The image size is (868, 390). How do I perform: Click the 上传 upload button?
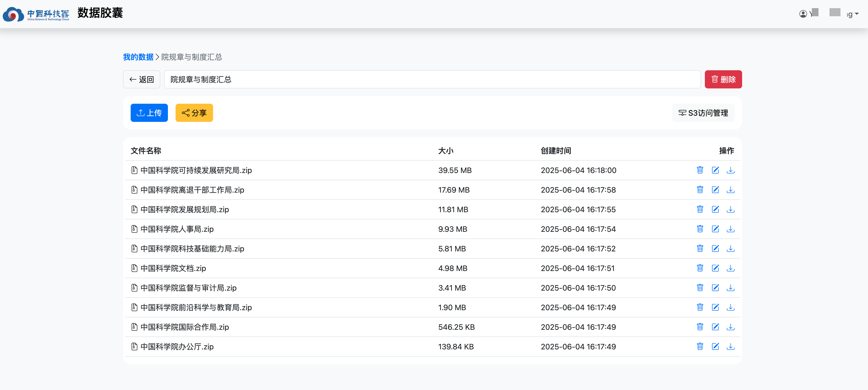(149, 113)
